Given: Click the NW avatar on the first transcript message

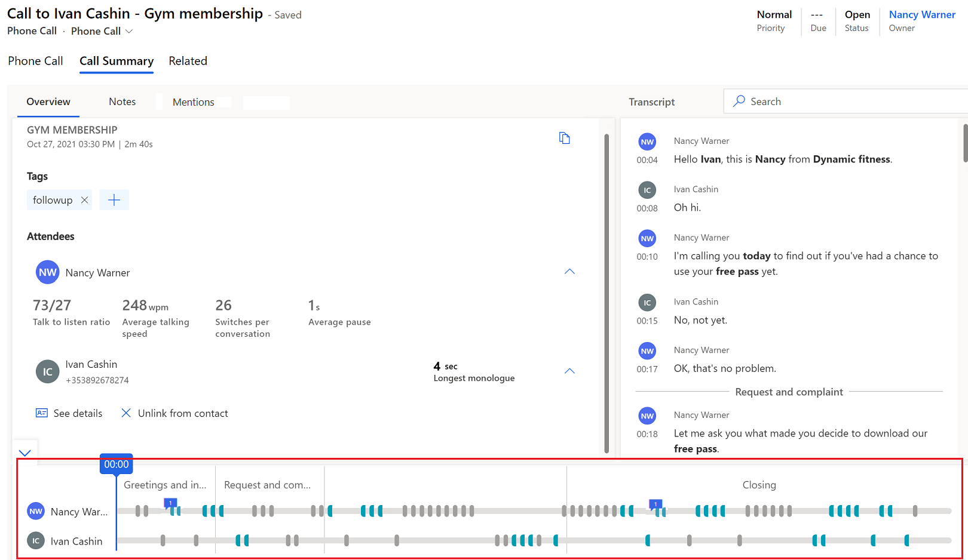Looking at the screenshot, I should click(647, 141).
